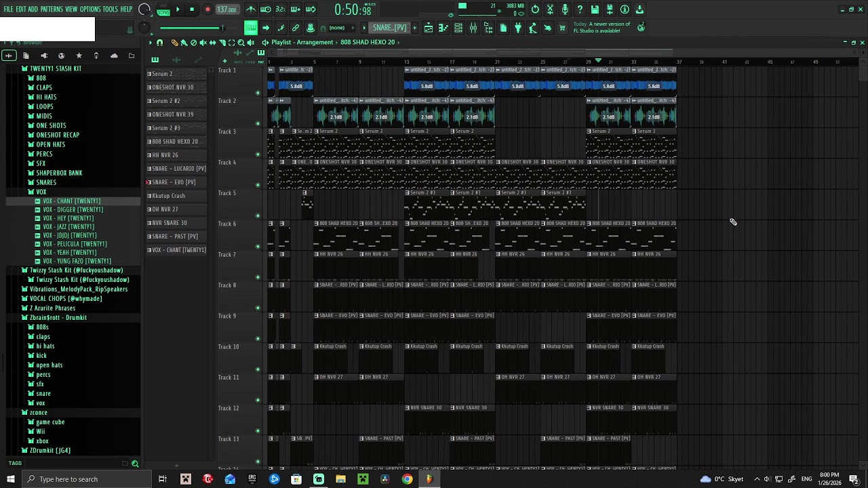Image resolution: width=868 pixels, height=488 pixels.
Task: Click the main volume knob
Action: (144, 9)
